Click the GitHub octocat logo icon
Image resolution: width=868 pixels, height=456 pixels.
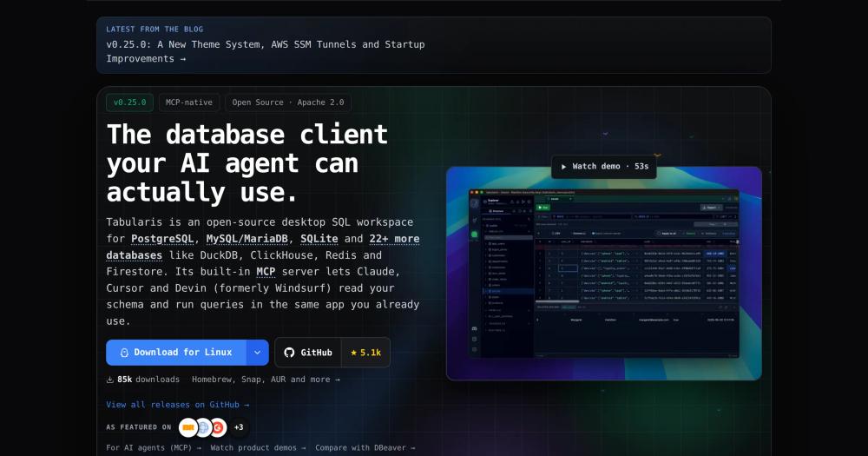coord(289,353)
